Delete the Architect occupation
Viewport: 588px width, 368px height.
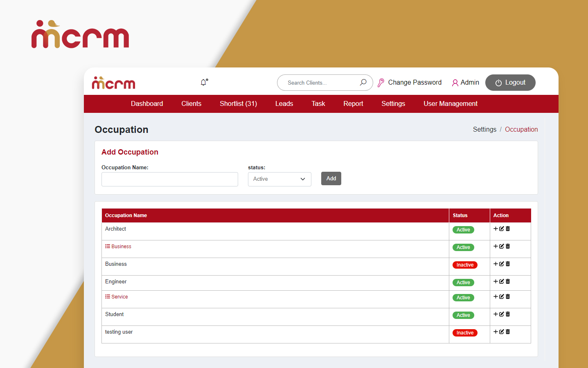click(x=508, y=229)
